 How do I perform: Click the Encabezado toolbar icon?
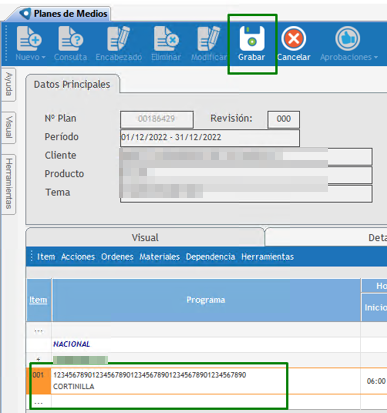[x=118, y=39]
